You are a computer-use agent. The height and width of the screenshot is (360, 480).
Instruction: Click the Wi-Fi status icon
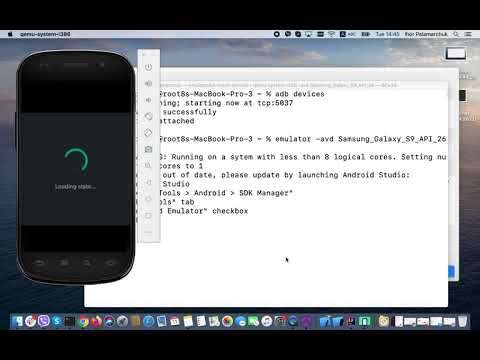[x=331, y=34]
